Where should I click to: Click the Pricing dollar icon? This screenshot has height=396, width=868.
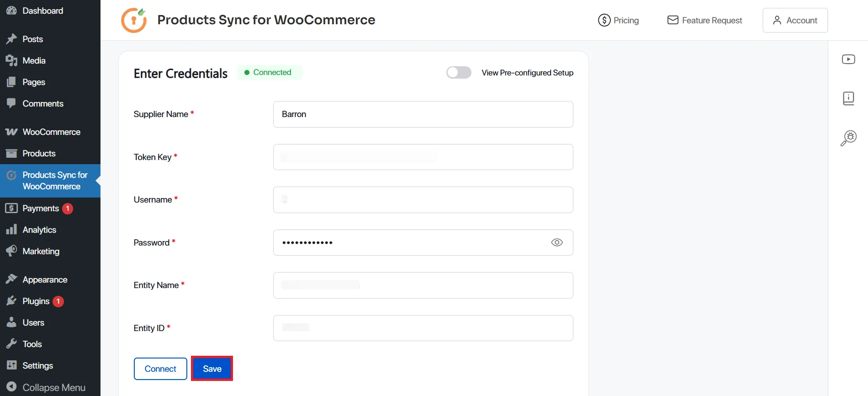coord(604,20)
